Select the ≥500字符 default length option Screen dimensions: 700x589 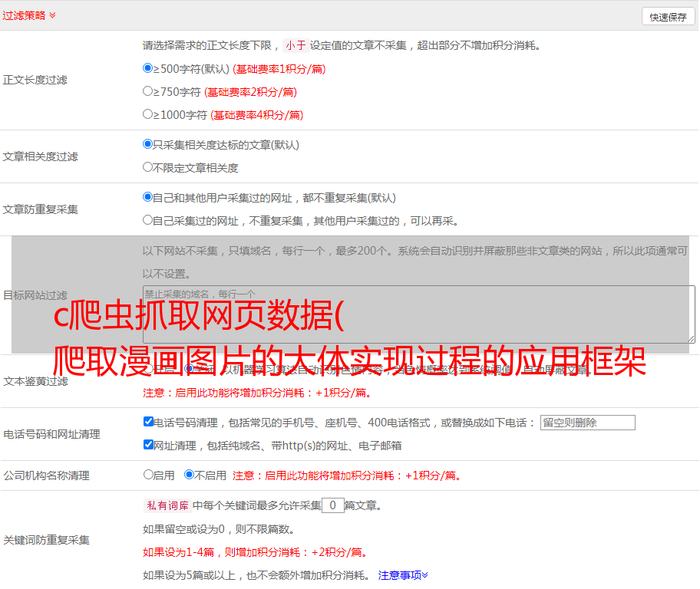point(148,68)
